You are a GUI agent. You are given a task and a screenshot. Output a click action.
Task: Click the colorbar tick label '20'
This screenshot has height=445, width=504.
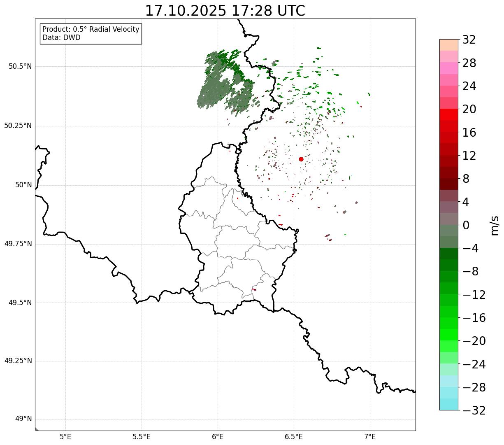click(x=469, y=110)
